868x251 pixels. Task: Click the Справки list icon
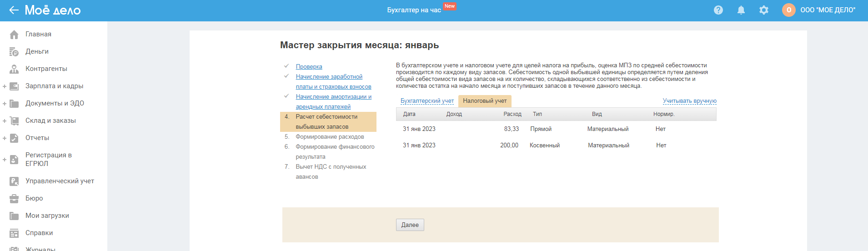click(x=14, y=233)
